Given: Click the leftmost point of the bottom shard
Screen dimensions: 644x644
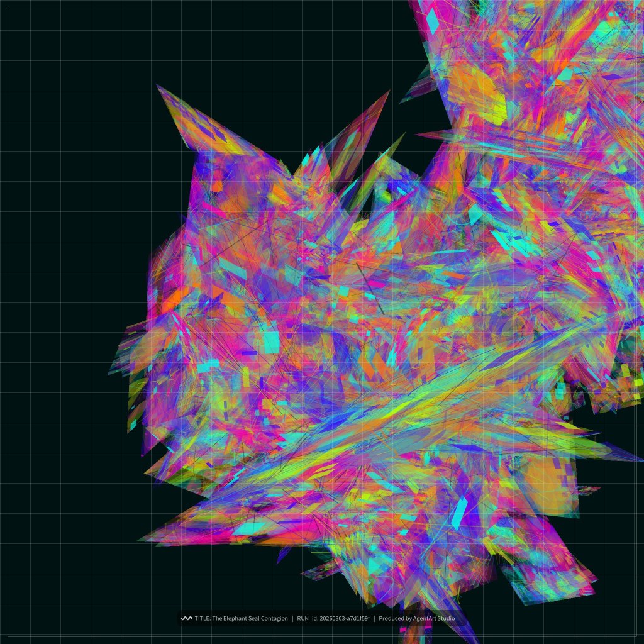Looking at the screenshot, I should coord(140,539).
